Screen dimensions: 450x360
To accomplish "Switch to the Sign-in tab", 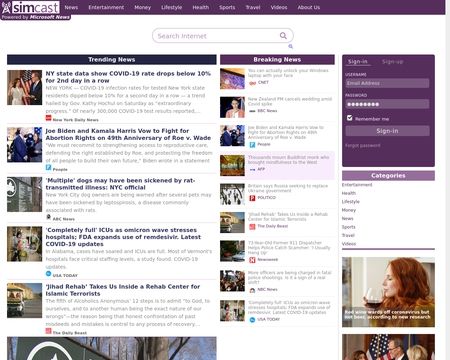I will click(x=358, y=62).
